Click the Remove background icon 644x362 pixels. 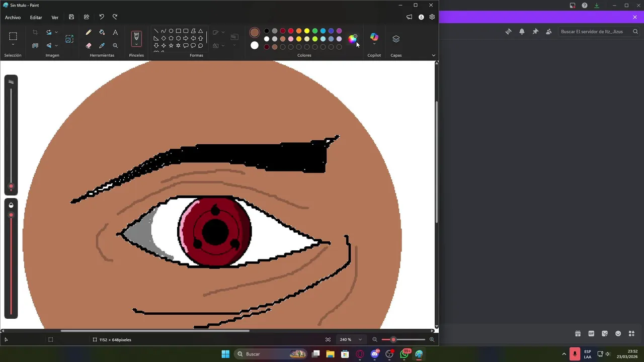(35, 45)
